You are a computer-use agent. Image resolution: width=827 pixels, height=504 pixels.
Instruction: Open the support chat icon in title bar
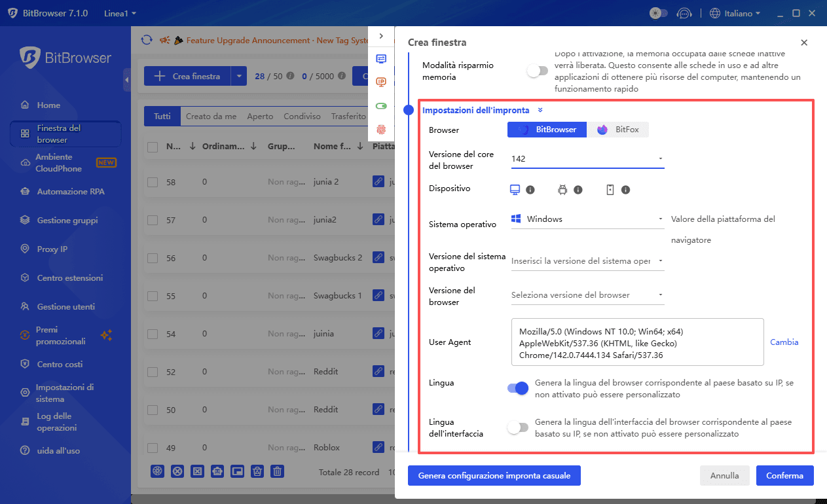(684, 13)
